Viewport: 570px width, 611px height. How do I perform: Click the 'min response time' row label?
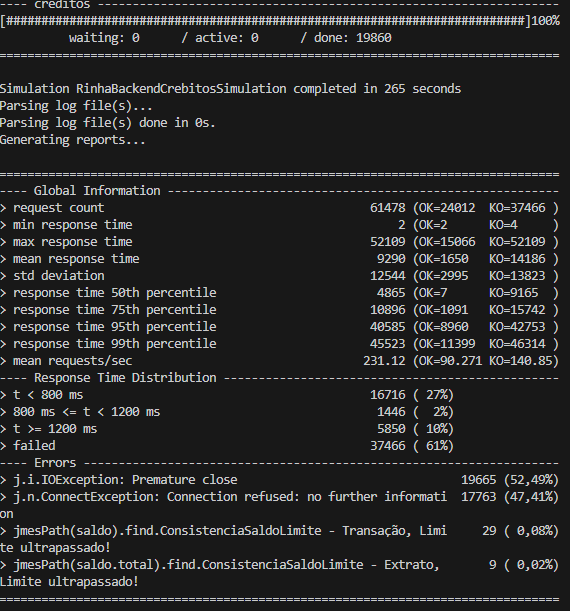pos(72,225)
